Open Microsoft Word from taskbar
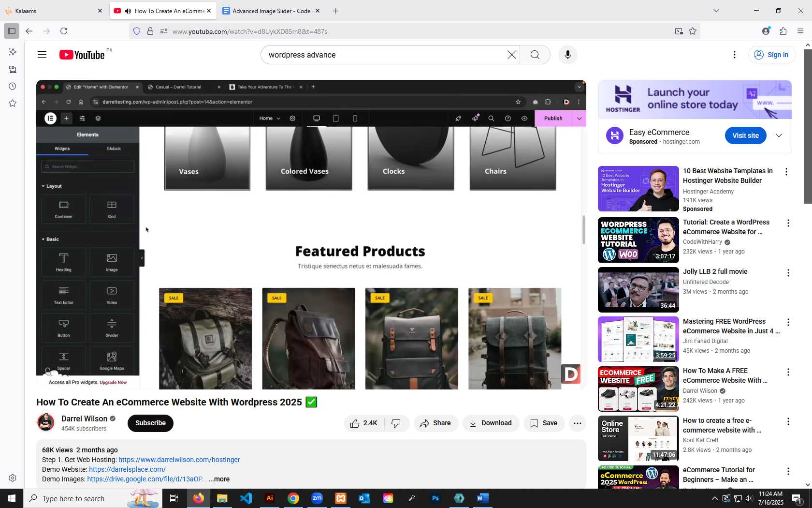The height and width of the screenshot is (508, 812). point(483,498)
